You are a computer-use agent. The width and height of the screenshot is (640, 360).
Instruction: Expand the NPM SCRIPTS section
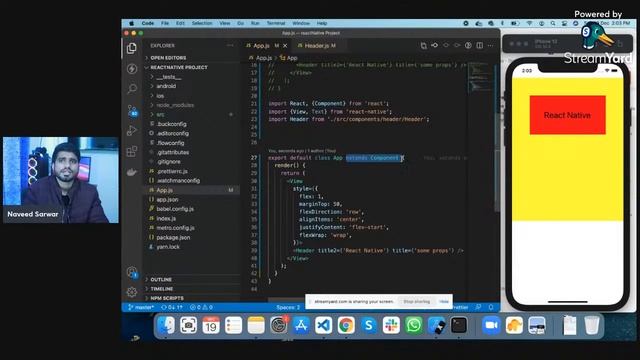167,298
